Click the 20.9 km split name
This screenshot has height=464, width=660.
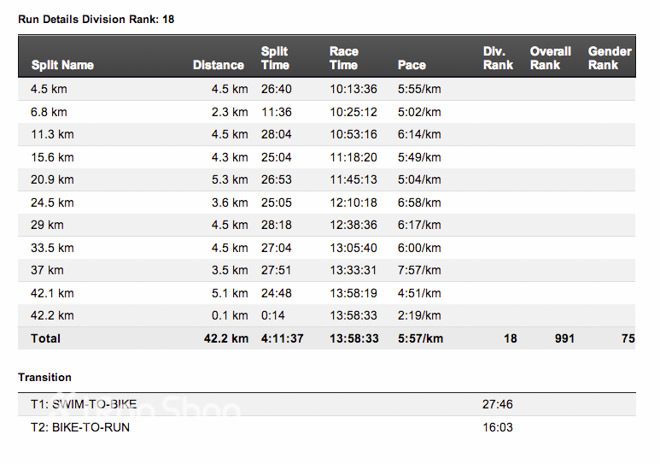(52, 180)
